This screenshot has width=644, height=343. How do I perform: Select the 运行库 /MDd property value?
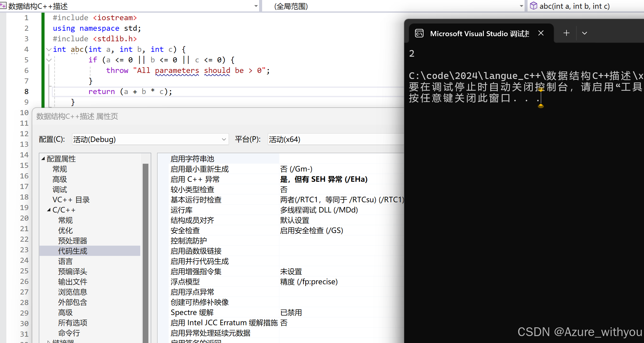pos(319,210)
